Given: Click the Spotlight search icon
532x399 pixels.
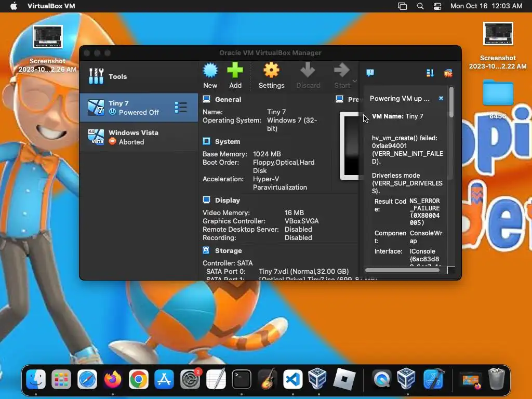Looking at the screenshot, I should coord(420,6).
